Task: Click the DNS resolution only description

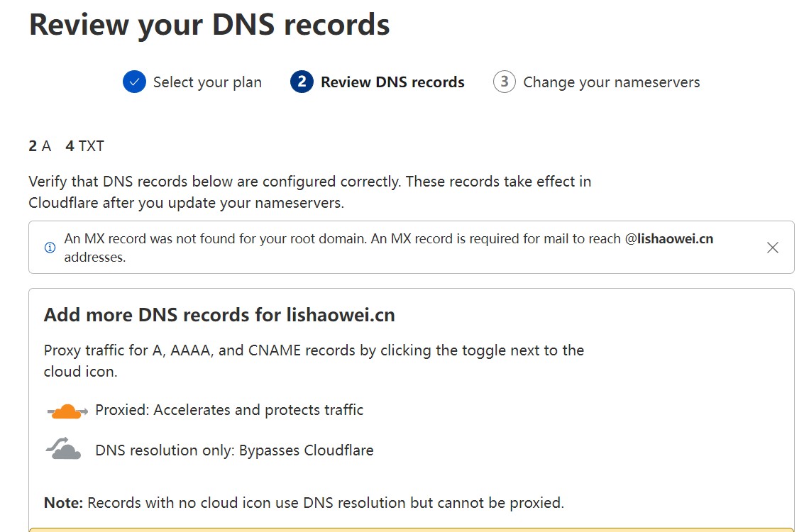Action: click(x=234, y=450)
